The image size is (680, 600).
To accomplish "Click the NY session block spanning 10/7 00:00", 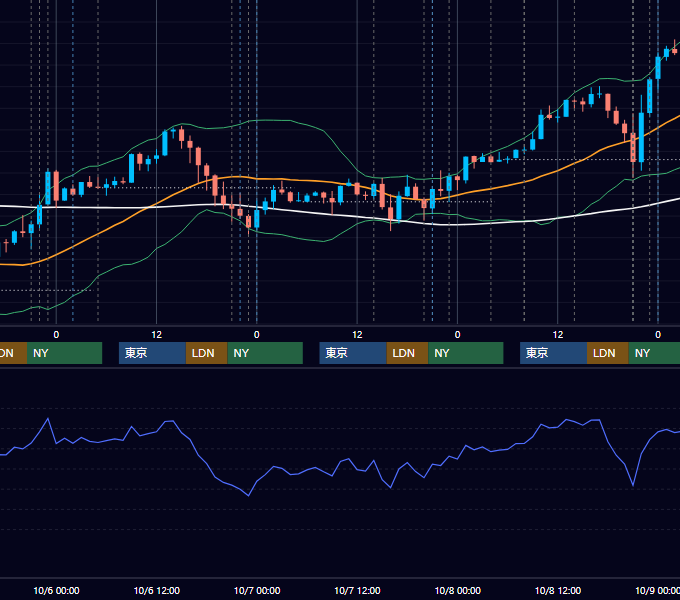I will 265,353.
